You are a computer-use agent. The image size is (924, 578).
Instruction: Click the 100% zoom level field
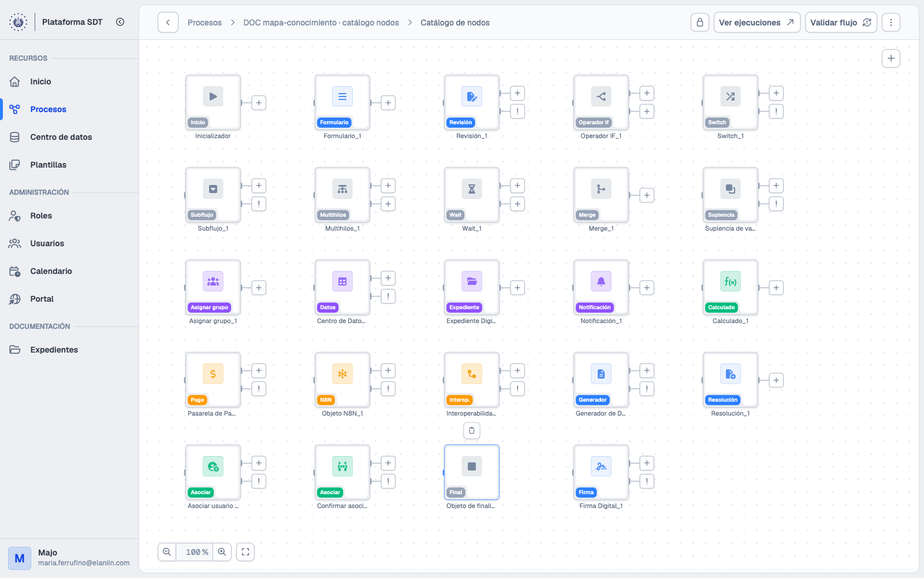coord(195,552)
